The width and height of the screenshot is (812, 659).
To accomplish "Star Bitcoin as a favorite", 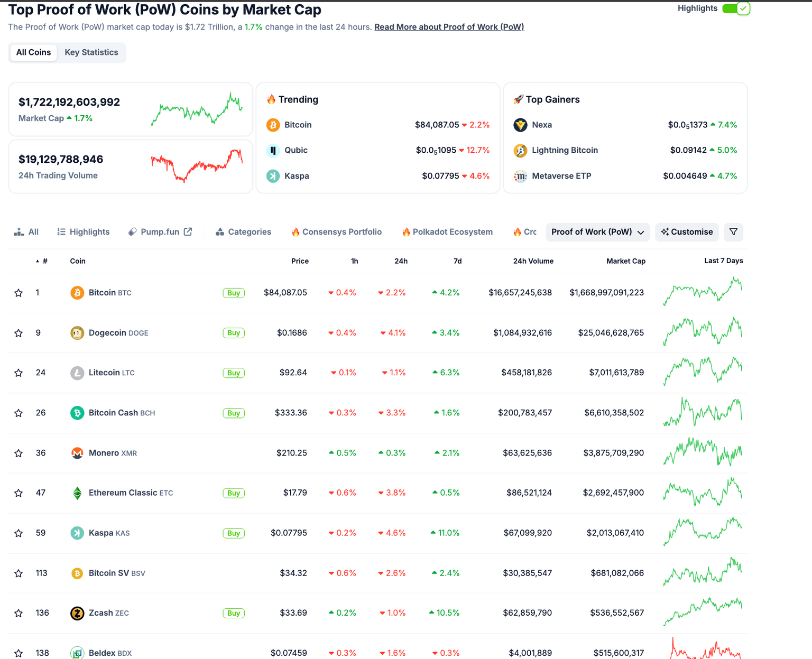I will tap(19, 292).
